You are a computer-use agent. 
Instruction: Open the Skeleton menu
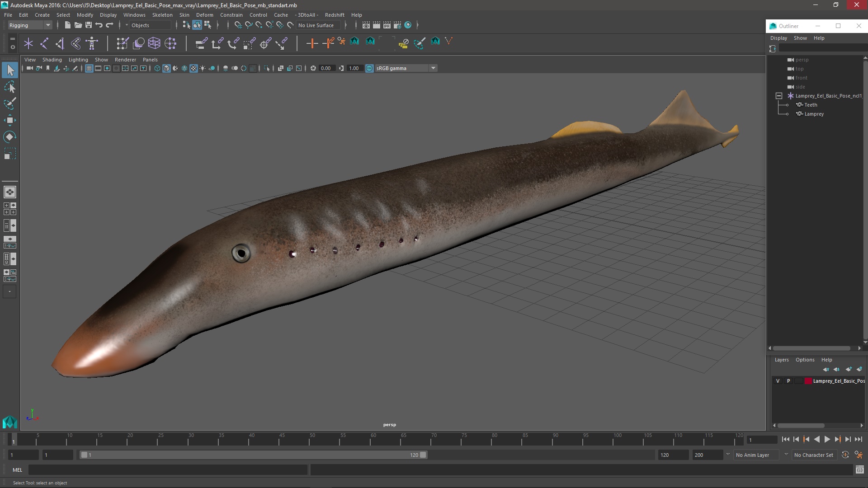[162, 15]
